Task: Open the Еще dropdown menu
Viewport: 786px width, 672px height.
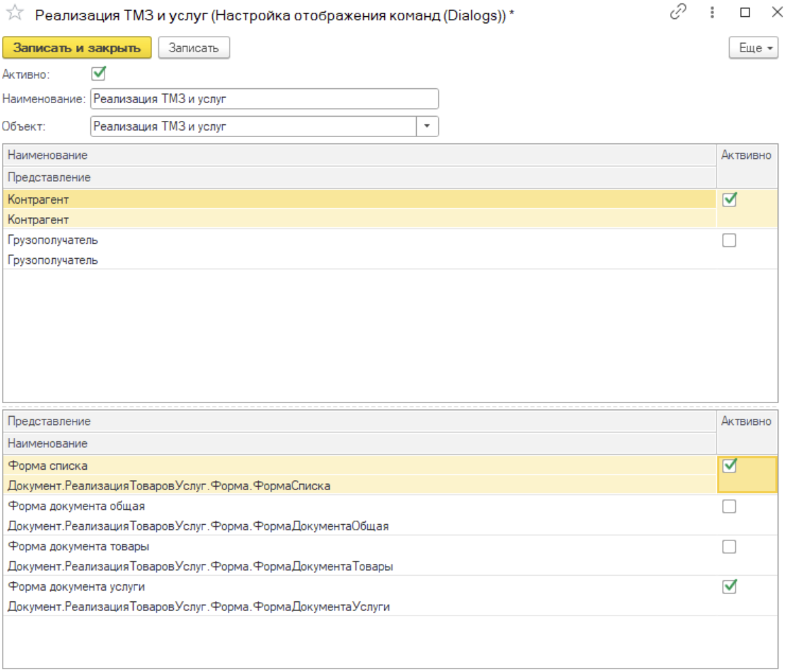Action: [753, 48]
